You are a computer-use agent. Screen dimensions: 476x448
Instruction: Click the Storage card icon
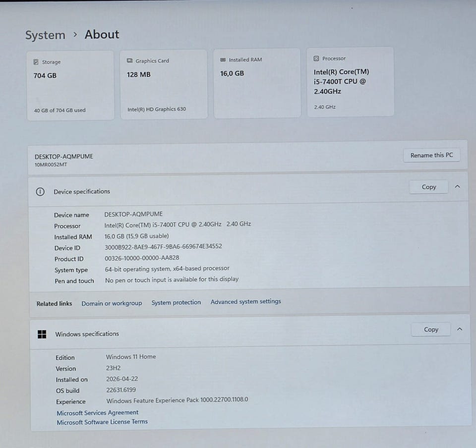pos(36,62)
